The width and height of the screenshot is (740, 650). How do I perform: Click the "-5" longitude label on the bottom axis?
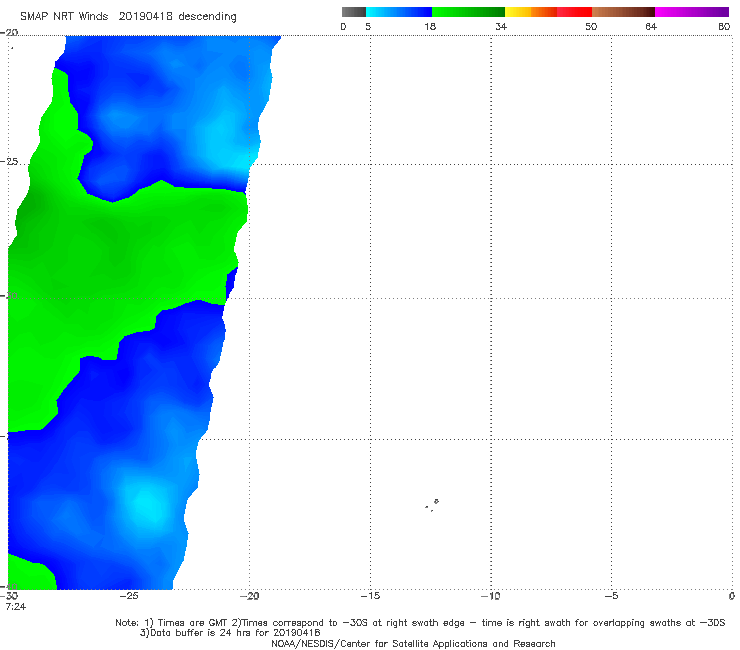(x=611, y=596)
